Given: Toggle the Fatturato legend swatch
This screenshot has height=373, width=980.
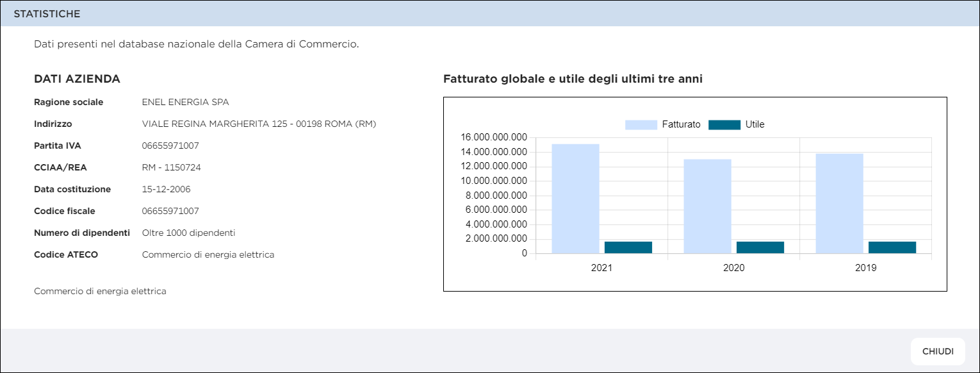Looking at the screenshot, I should point(641,125).
